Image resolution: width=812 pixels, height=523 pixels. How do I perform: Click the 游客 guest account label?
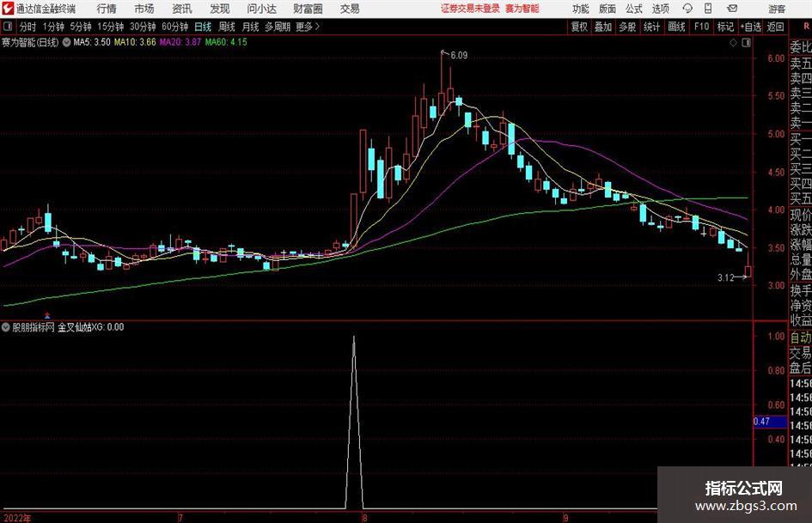tap(777, 9)
